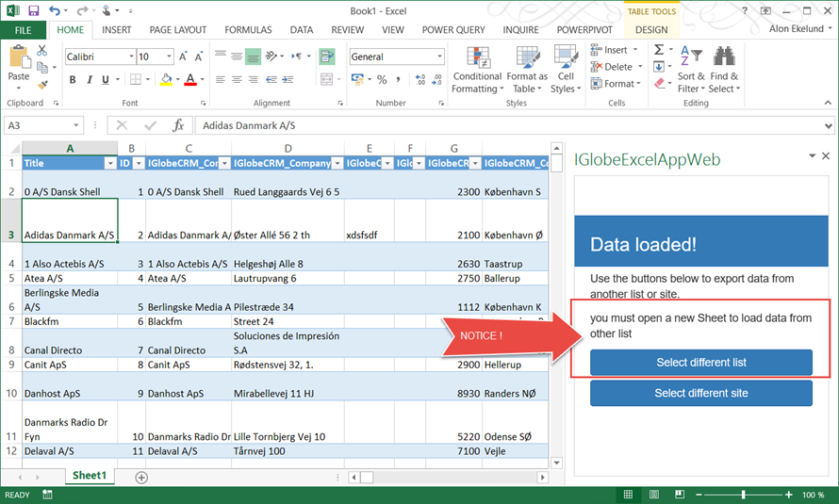Click the Decrease Indent icon

(x=271, y=80)
